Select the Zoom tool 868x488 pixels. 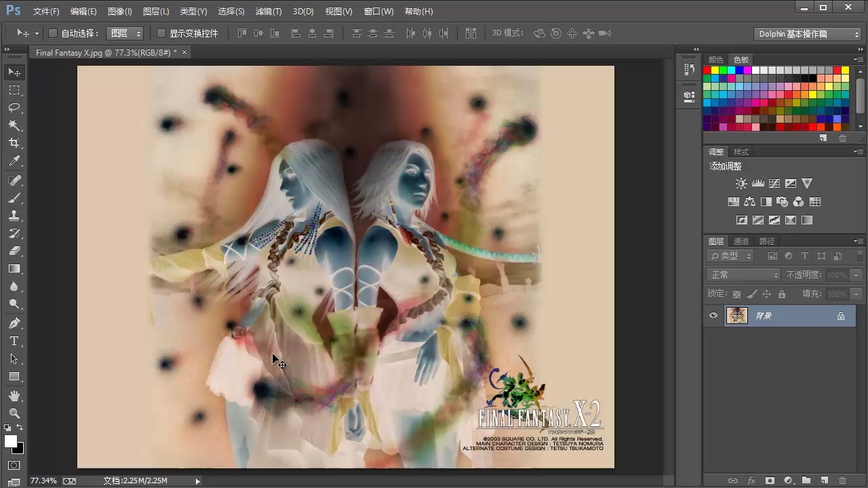tap(14, 413)
